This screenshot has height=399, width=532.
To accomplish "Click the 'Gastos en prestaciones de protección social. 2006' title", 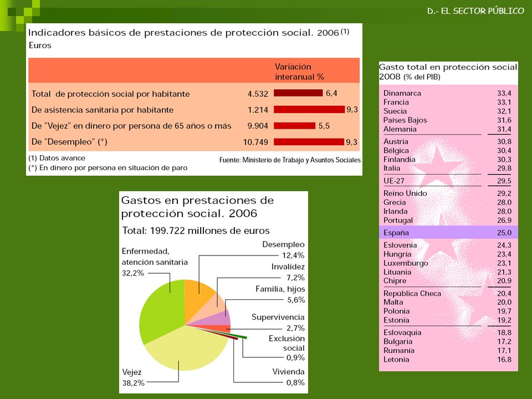I will click(x=197, y=207).
